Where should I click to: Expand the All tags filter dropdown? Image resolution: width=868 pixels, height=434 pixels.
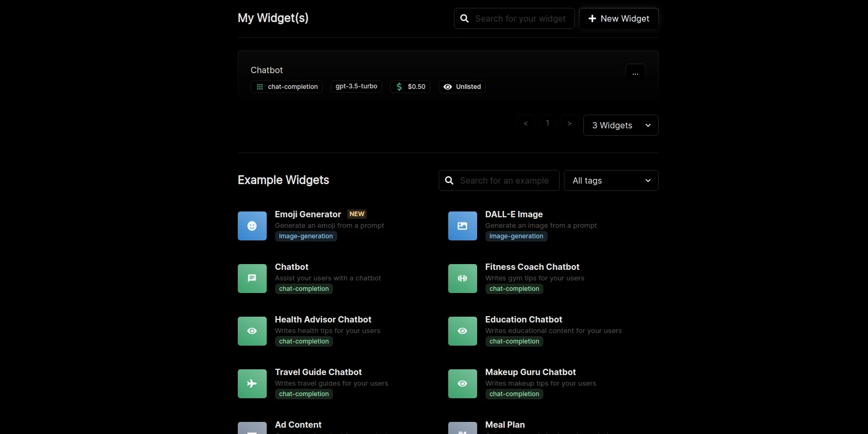[611, 180]
